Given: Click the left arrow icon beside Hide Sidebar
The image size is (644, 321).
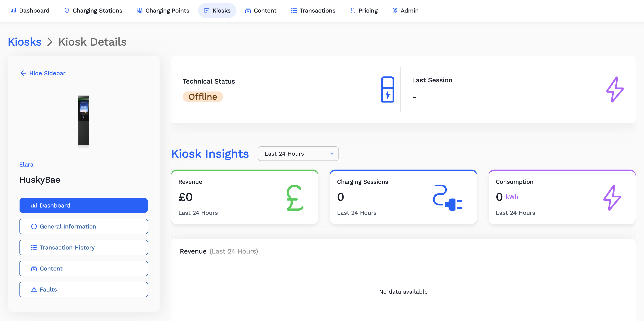Looking at the screenshot, I should tap(23, 73).
